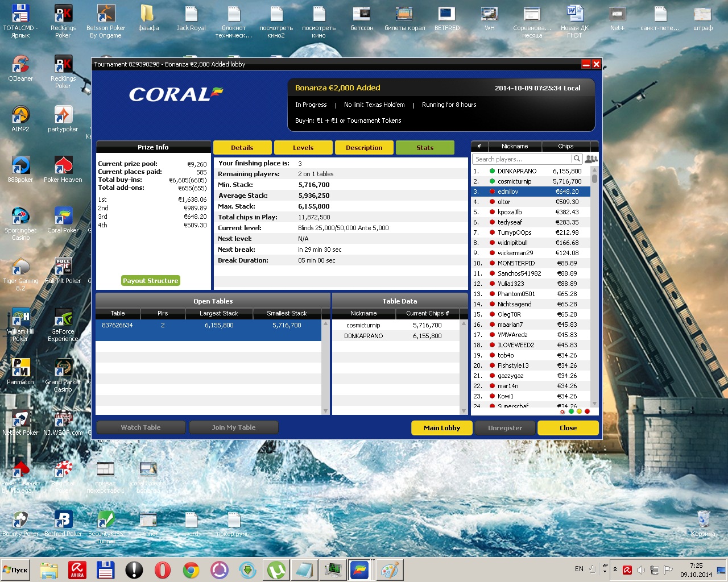Screen dimensions: 728x582
Task: Open the GeForce Experience shortcut
Action: pos(63,325)
